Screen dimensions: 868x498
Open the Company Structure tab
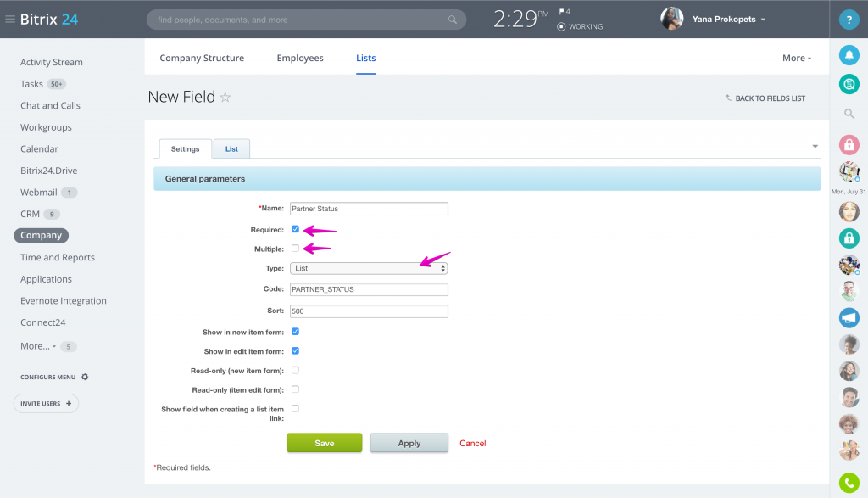202,59
